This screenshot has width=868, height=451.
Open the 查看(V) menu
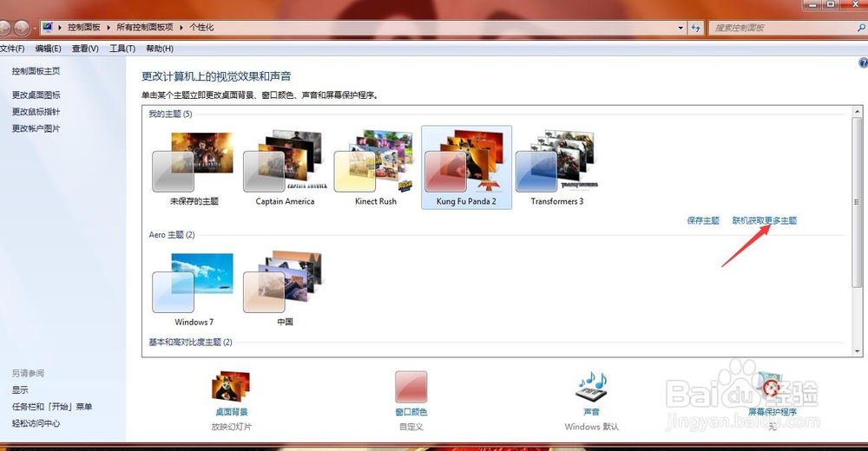(x=85, y=49)
